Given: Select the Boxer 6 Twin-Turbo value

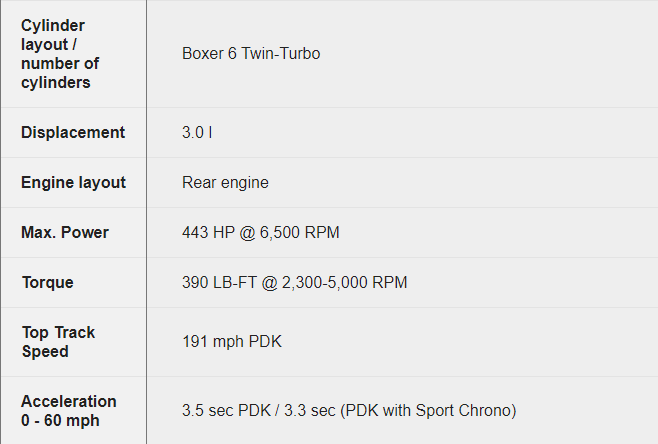Looking at the screenshot, I should click(x=251, y=54).
